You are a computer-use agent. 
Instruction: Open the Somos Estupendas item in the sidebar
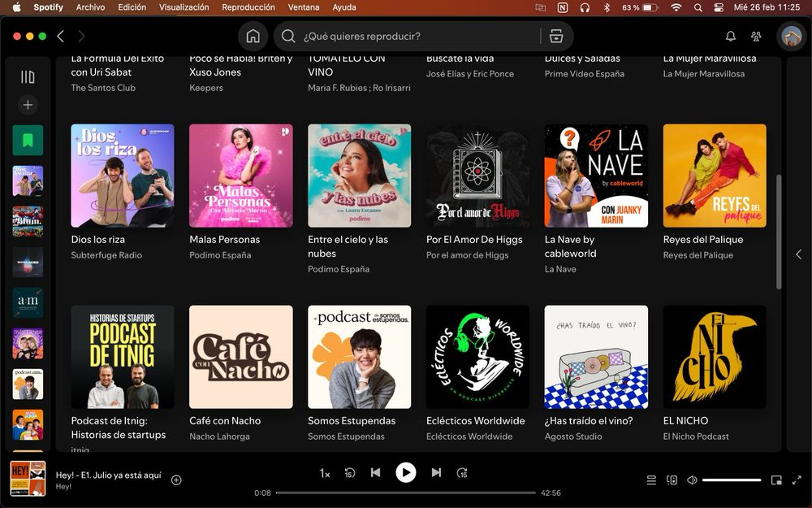click(28, 384)
